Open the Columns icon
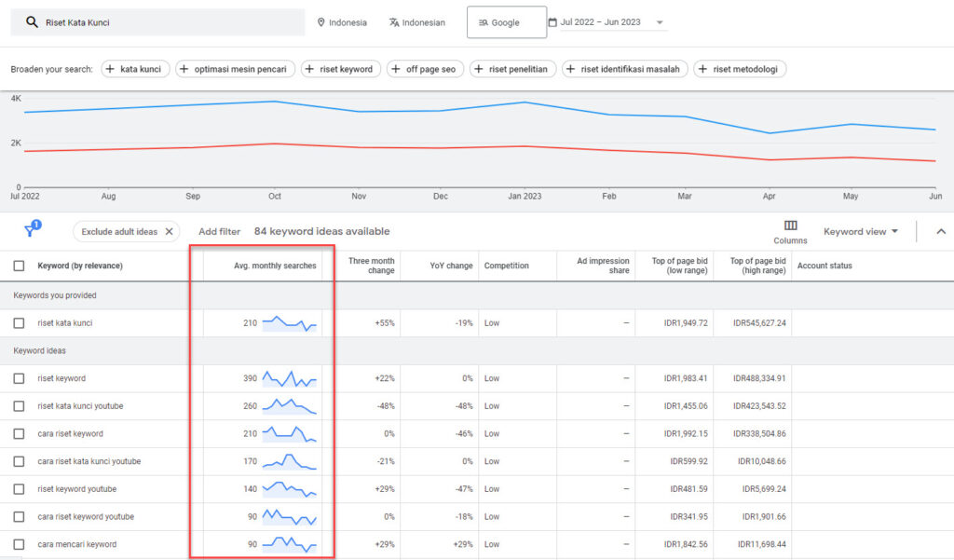 pos(790,225)
